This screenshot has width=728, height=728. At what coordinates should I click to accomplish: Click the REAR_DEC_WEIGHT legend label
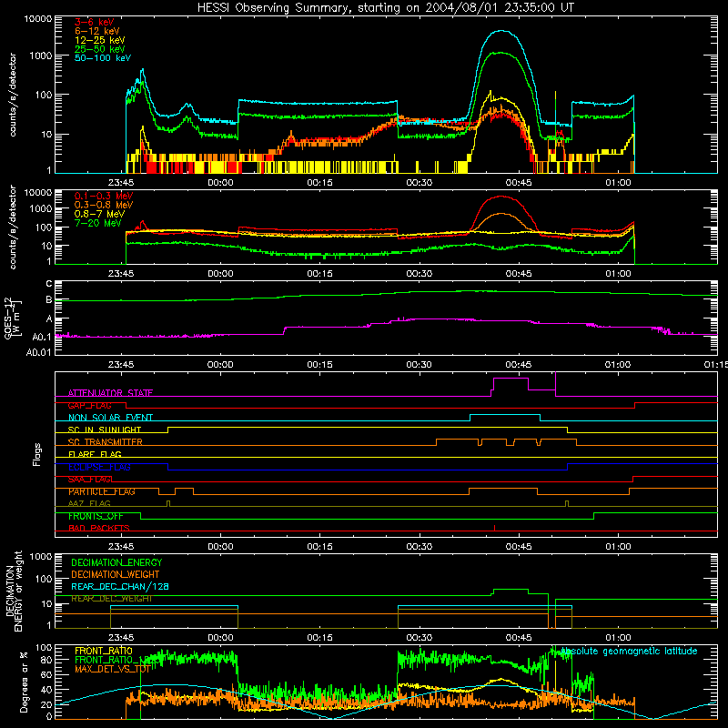click(111, 599)
